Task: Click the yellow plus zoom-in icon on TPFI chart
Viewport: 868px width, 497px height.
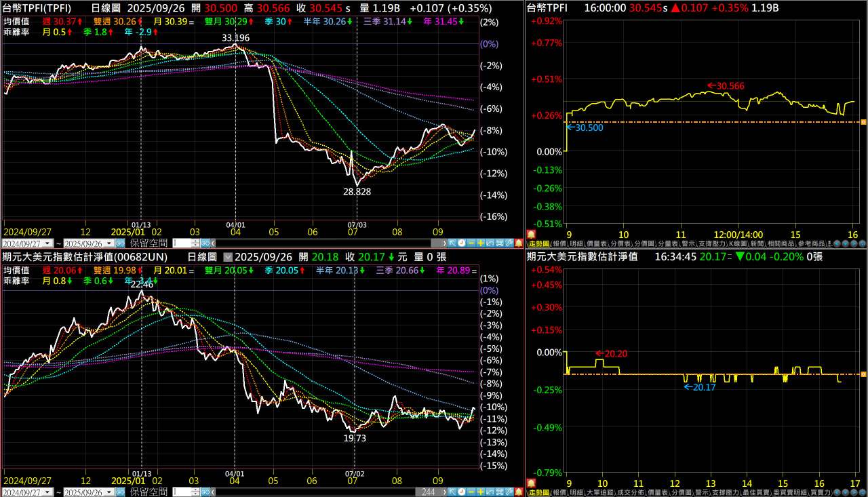Action: point(481,243)
